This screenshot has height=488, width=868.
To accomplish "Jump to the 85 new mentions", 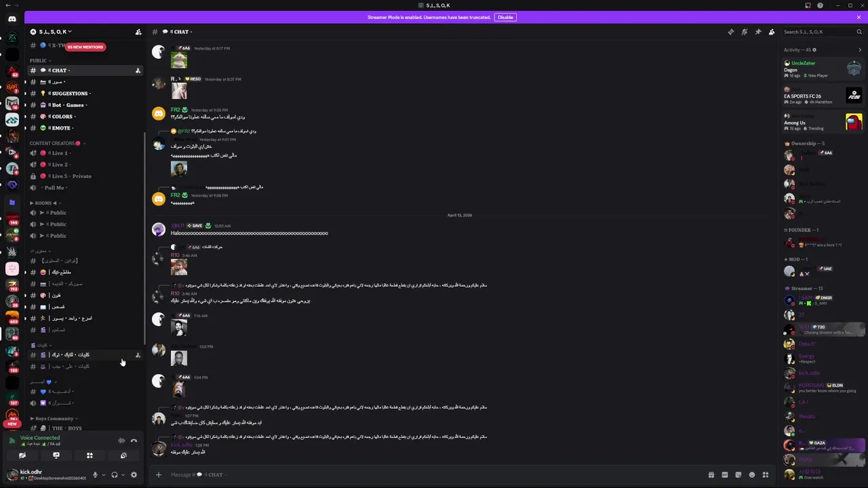I will pos(85,47).
